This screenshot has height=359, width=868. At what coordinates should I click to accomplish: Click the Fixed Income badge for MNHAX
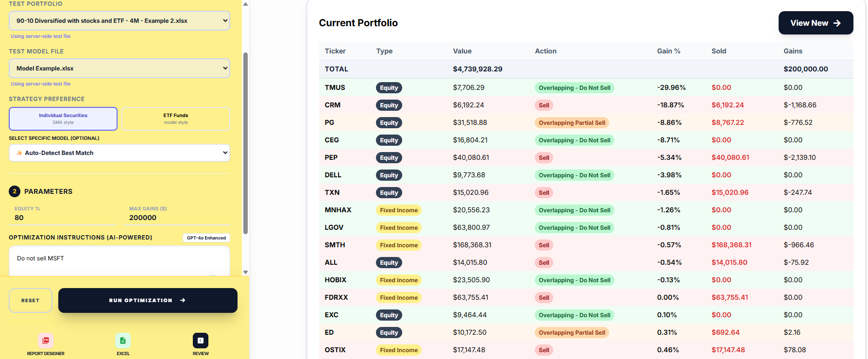point(399,210)
